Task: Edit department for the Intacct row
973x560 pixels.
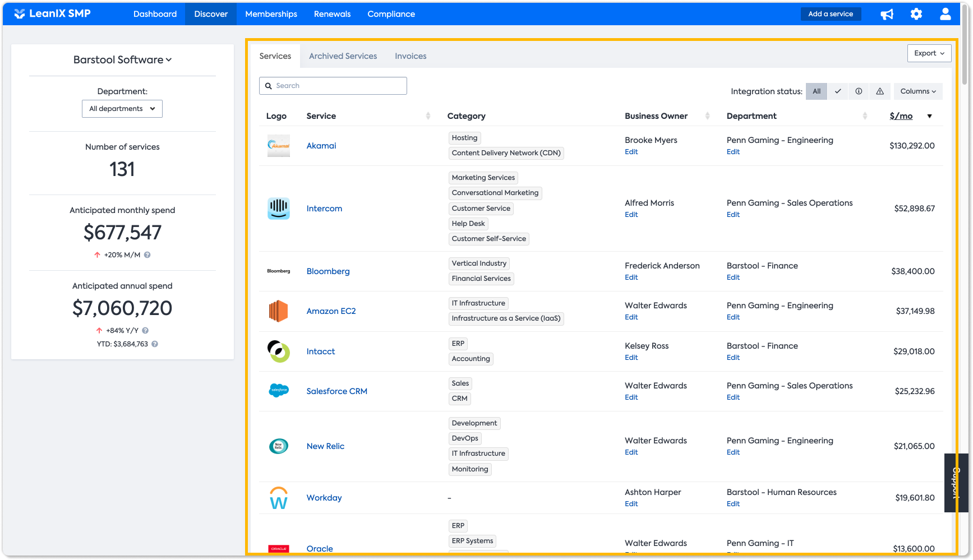Action: coord(734,358)
